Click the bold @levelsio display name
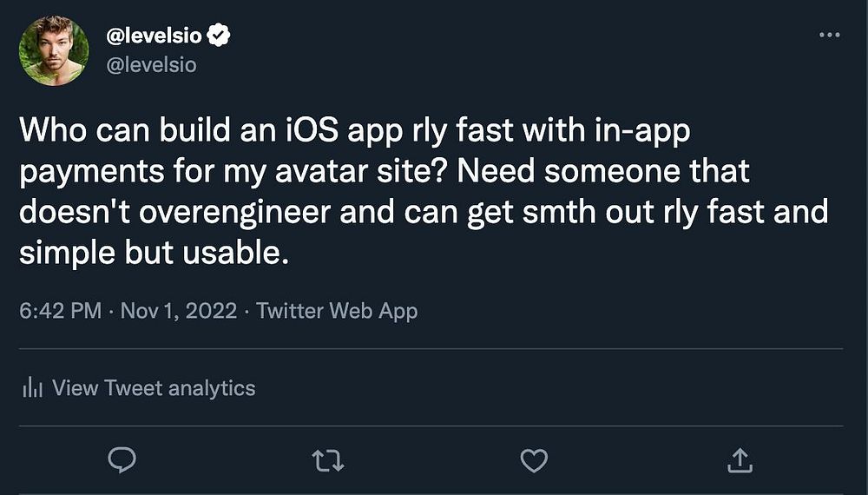 click(x=155, y=36)
